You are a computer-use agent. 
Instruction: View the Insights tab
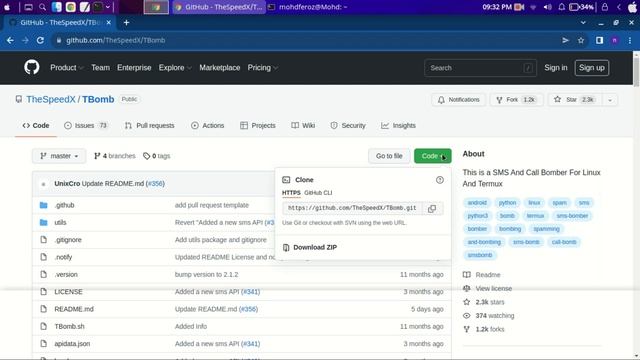[398, 126]
